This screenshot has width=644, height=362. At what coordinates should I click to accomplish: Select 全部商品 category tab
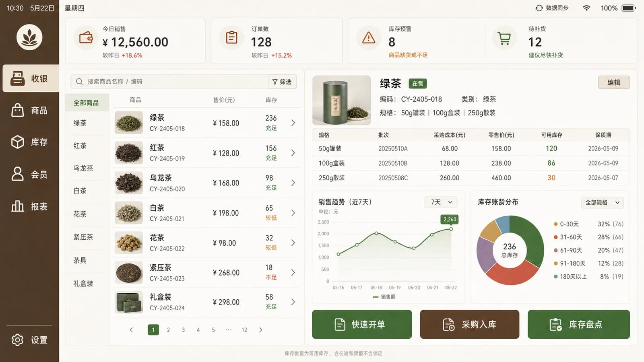click(x=87, y=103)
